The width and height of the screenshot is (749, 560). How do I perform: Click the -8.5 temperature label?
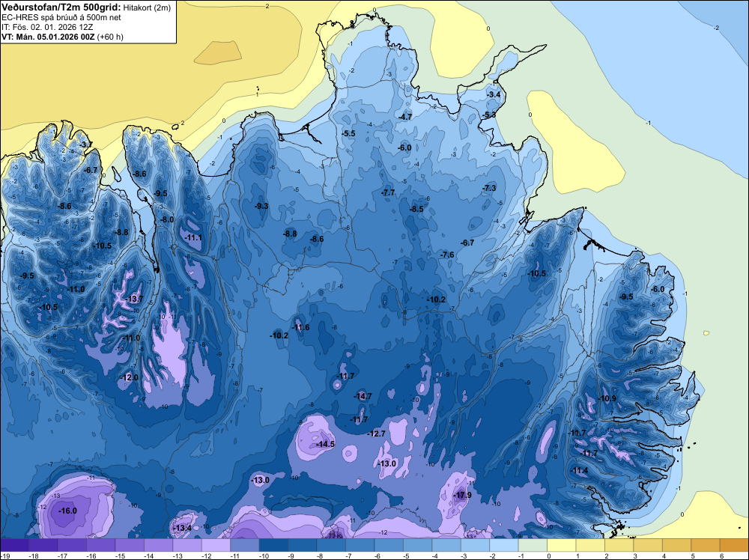(416, 209)
